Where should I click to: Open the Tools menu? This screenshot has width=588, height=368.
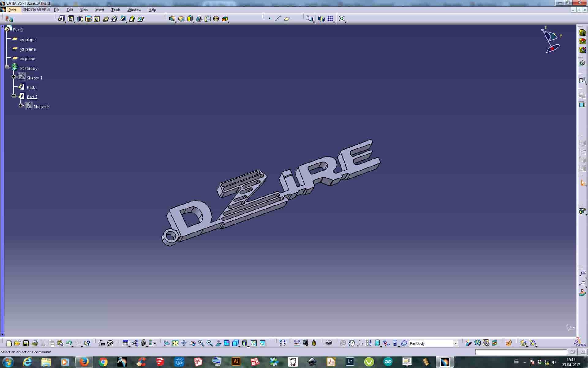click(x=116, y=10)
